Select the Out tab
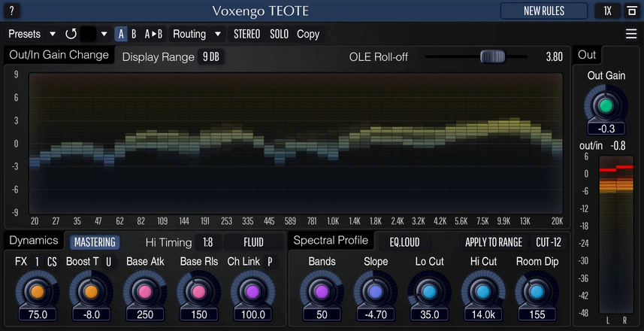The width and height of the screenshot is (644, 331). point(587,55)
